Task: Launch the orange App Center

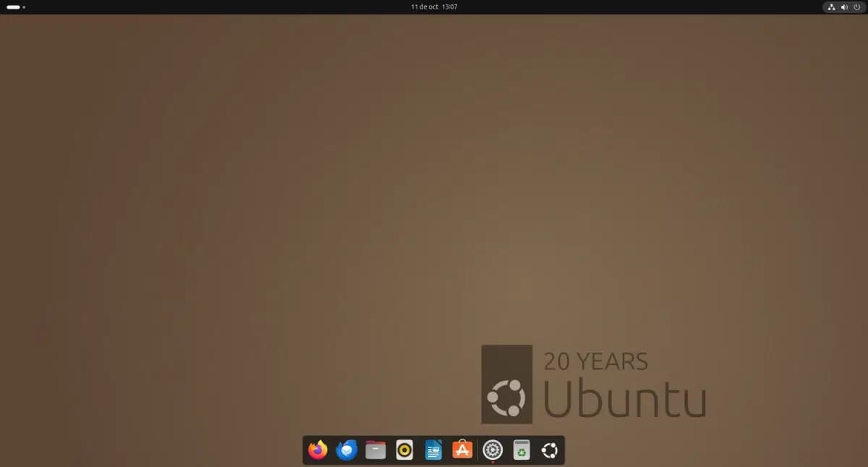Action: pos(462,450)
